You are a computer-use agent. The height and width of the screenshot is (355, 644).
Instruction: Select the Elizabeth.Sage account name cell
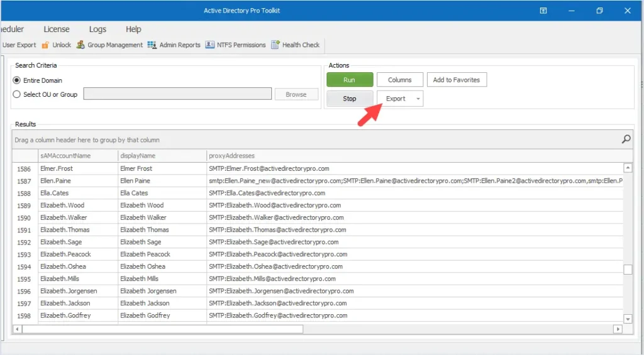tap(78, 242)
